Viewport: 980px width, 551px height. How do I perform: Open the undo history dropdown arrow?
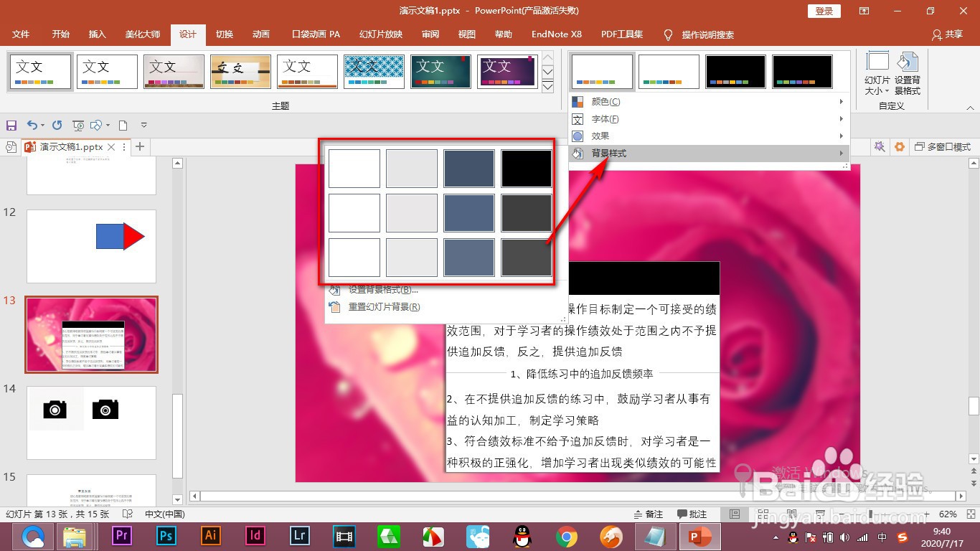(43, 126)
